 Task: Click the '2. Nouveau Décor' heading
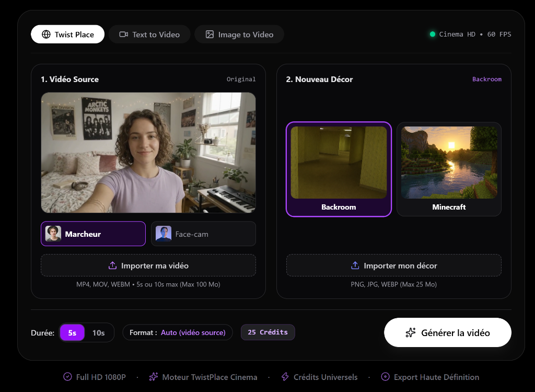pyautogui.click(x=319, y=79)
